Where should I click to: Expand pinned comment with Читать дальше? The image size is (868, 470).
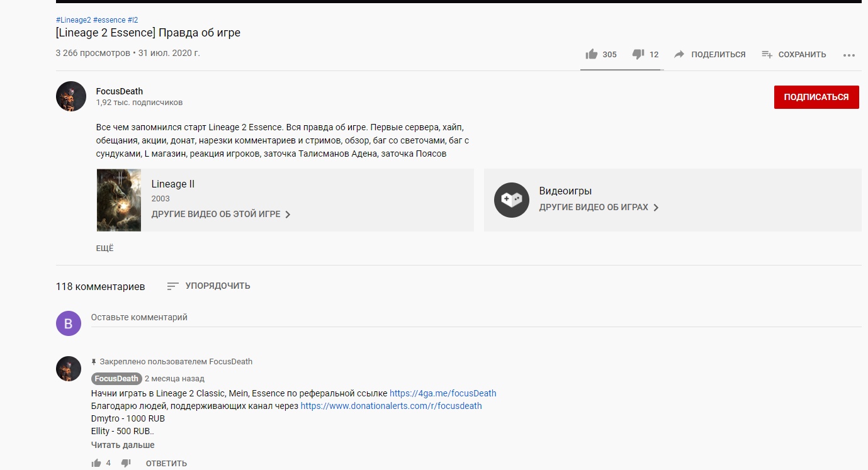point(123,445)
